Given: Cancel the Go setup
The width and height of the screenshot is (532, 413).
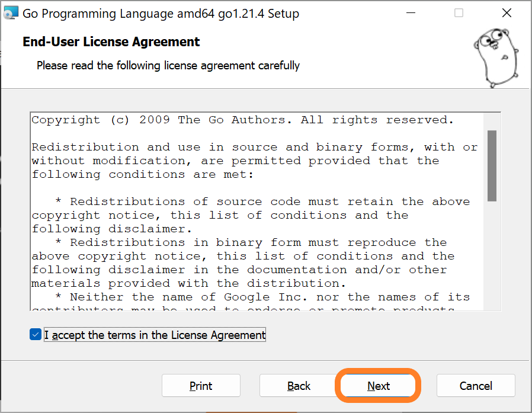Looking at the screenshot, I should (x=476, y=386).
